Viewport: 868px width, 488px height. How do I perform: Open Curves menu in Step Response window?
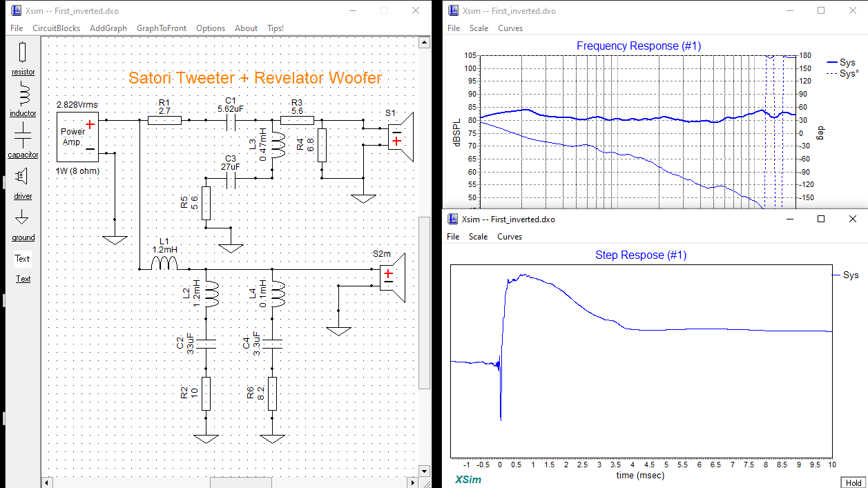click(x=510, y=237)
